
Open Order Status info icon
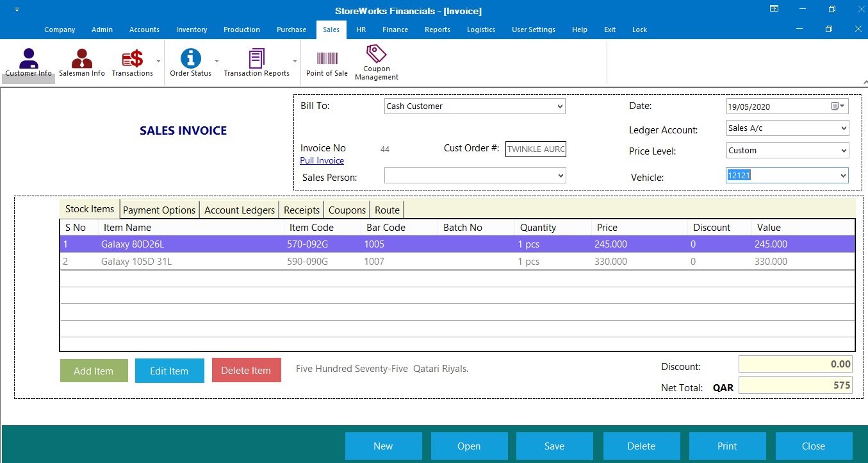click(x=190, y=58)
